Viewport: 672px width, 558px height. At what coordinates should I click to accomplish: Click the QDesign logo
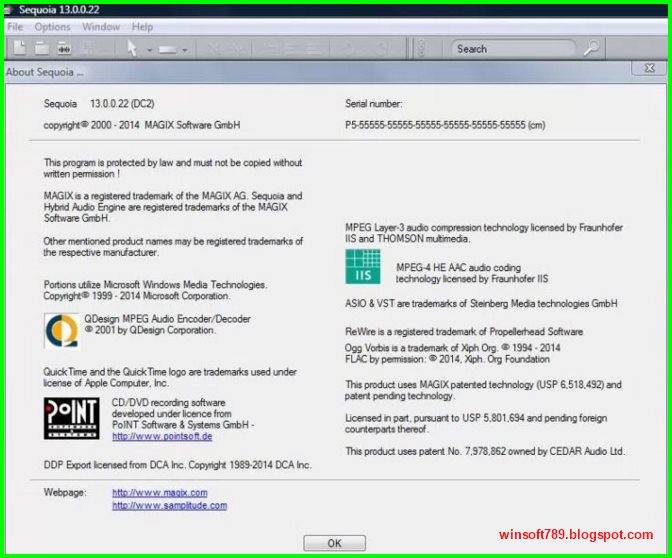pyautogui.click(x=61, y=330)
